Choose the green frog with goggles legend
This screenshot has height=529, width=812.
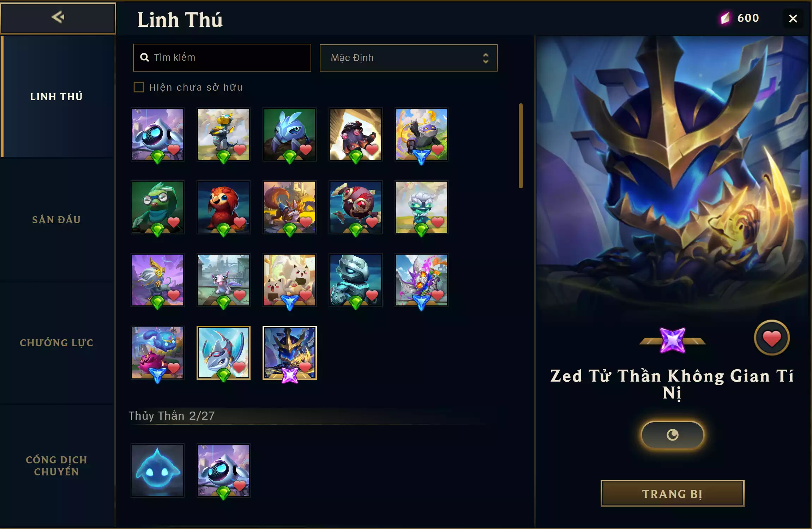pos(157,207)
